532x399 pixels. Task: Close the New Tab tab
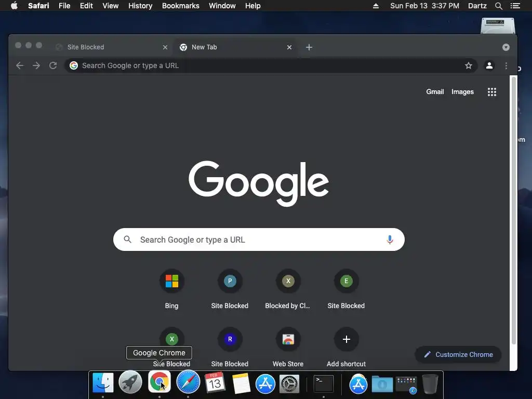[289, 47]
